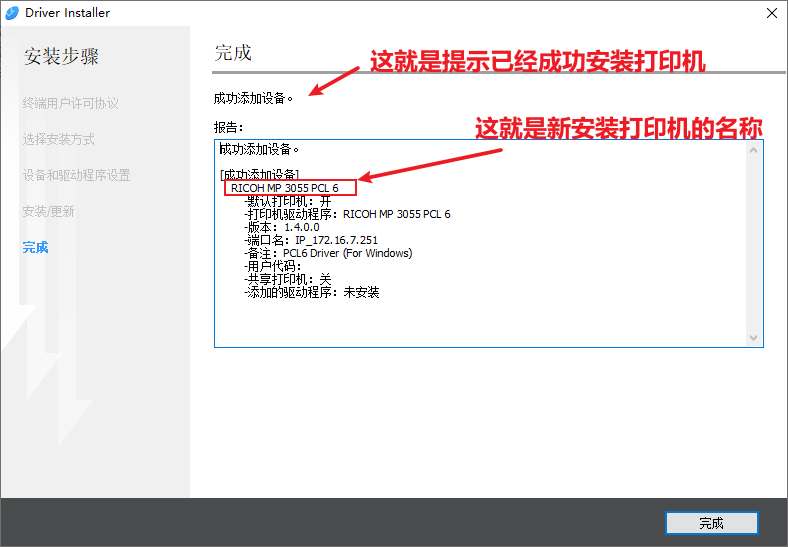
Task: Select the 选择安装方式 step in sidebar
Action: [59, 139]
